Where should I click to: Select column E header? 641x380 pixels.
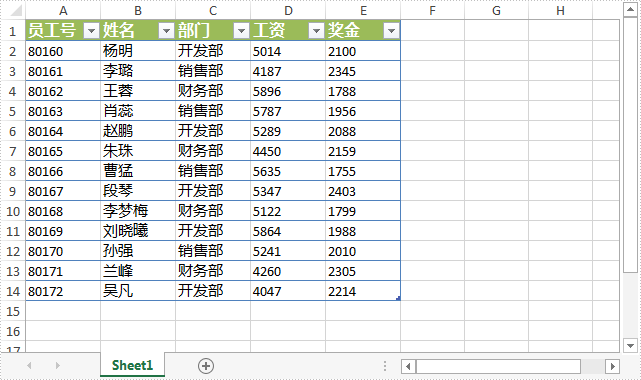[363, 11]
